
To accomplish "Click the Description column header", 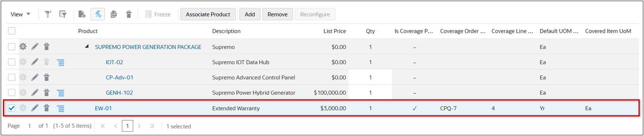I will click(x=226, y=31).
